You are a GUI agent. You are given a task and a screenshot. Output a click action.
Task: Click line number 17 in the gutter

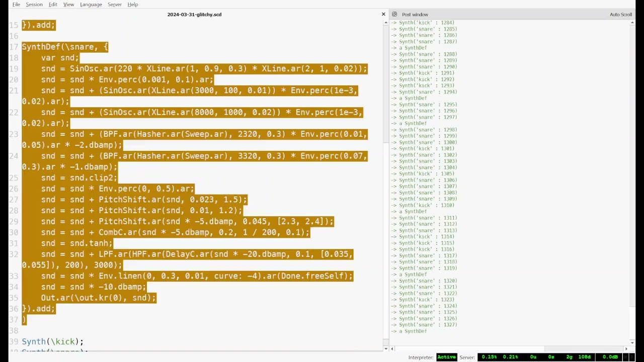pyautogui.click(x=13, y=47)
